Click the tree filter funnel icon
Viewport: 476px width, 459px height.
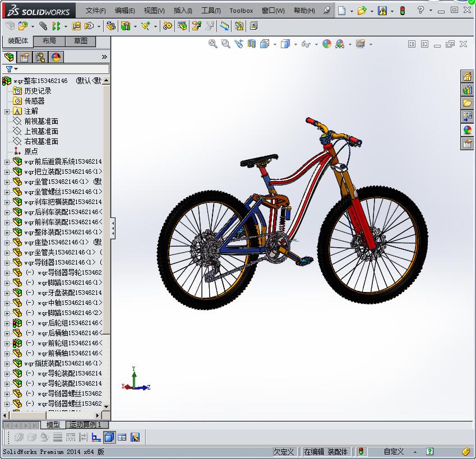[10, 69]
